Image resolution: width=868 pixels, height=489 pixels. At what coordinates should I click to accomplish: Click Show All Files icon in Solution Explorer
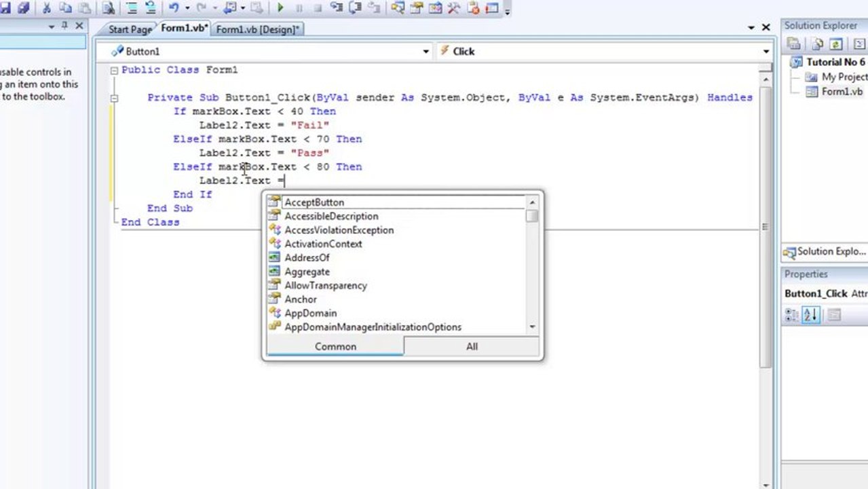pos(817,44)
